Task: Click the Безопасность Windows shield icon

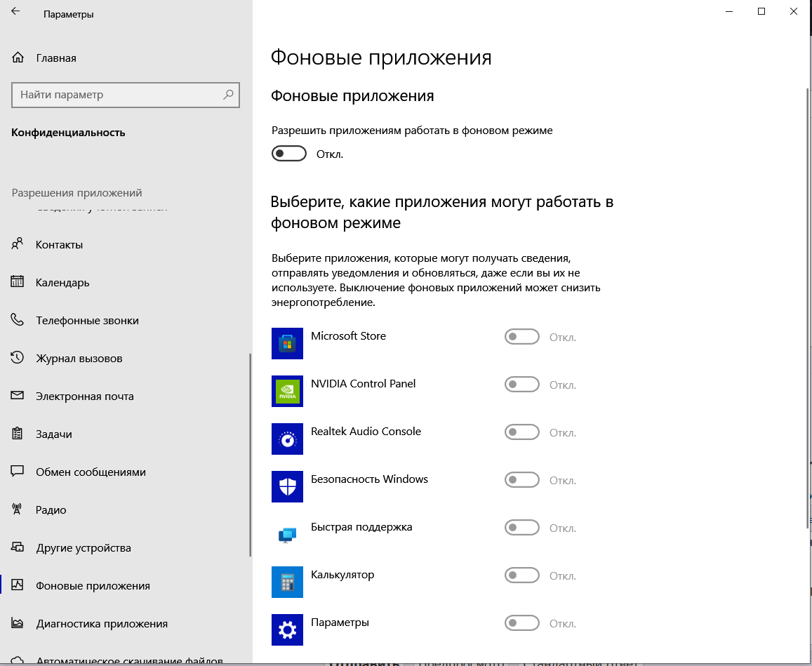Action: [288, 486]
